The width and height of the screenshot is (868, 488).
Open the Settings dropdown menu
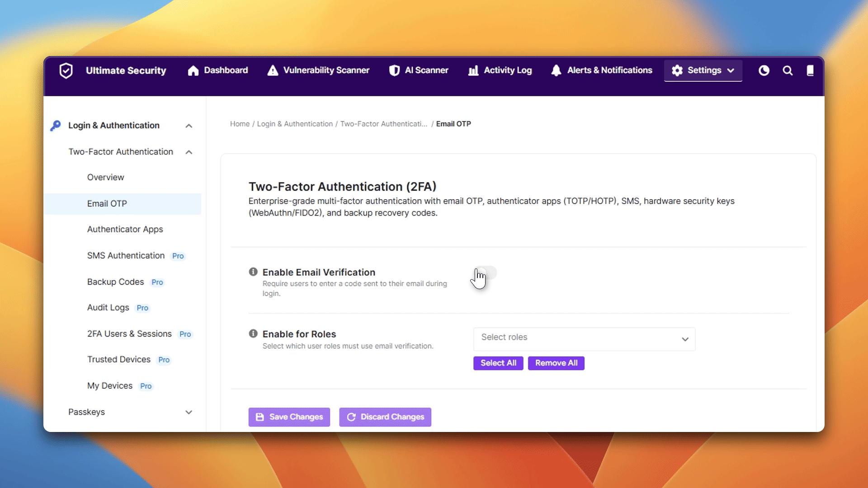tap(703, 70)
